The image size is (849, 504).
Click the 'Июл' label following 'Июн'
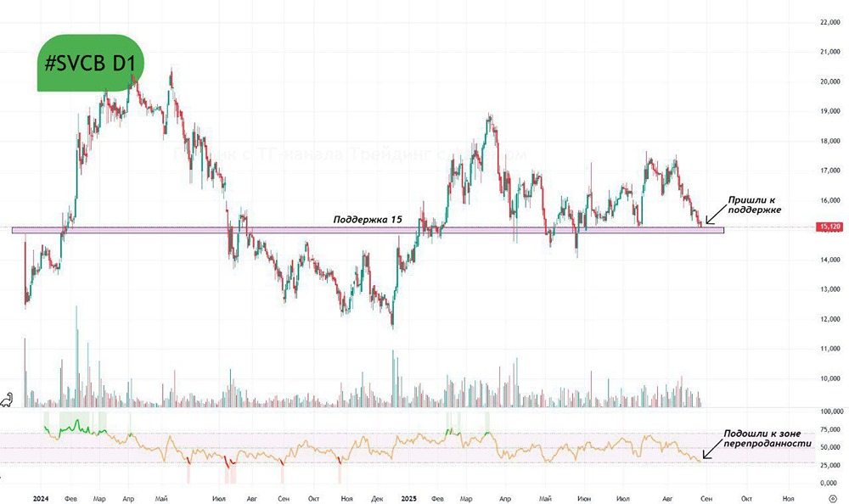[623, 499]
